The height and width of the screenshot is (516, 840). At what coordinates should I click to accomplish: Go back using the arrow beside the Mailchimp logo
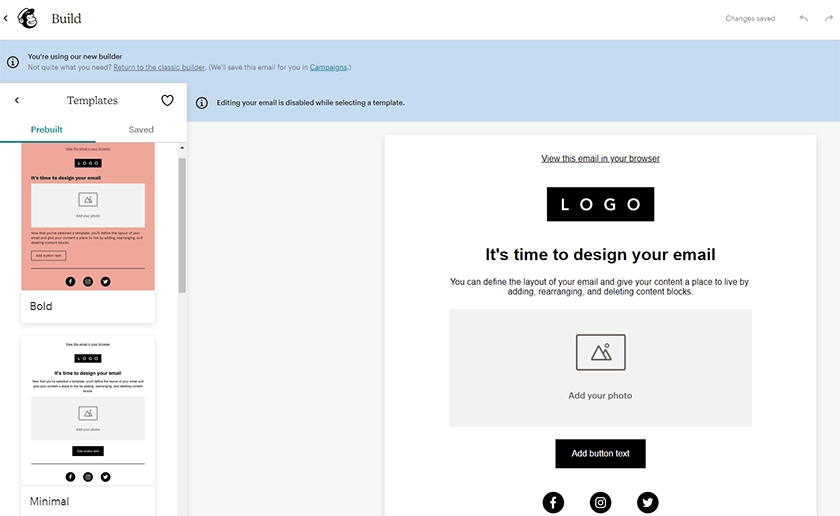[x=5, y=18]
